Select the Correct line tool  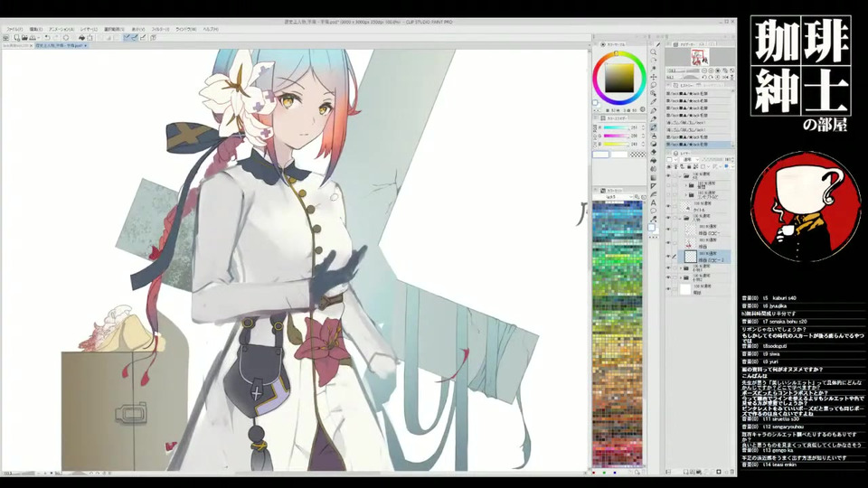(654, 219)
